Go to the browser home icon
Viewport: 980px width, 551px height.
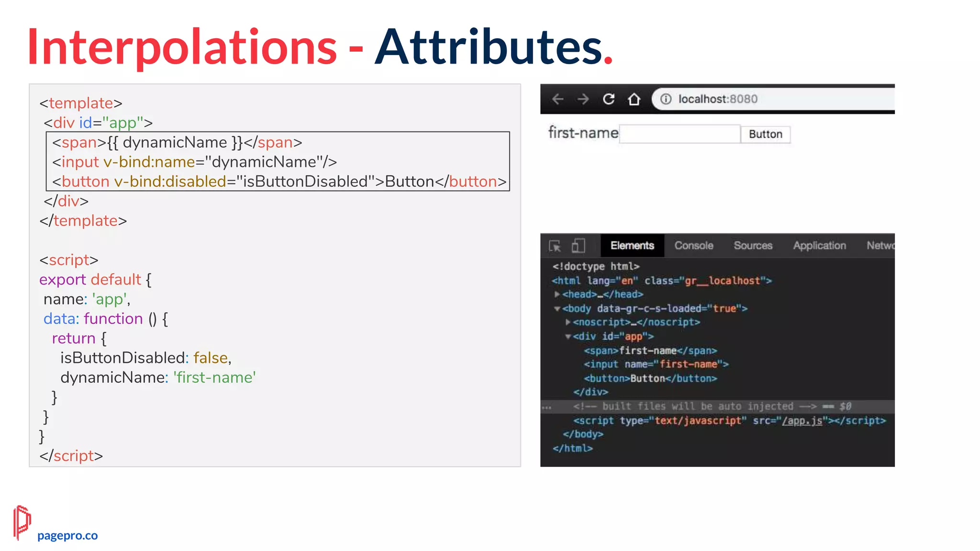pos(634,99)
